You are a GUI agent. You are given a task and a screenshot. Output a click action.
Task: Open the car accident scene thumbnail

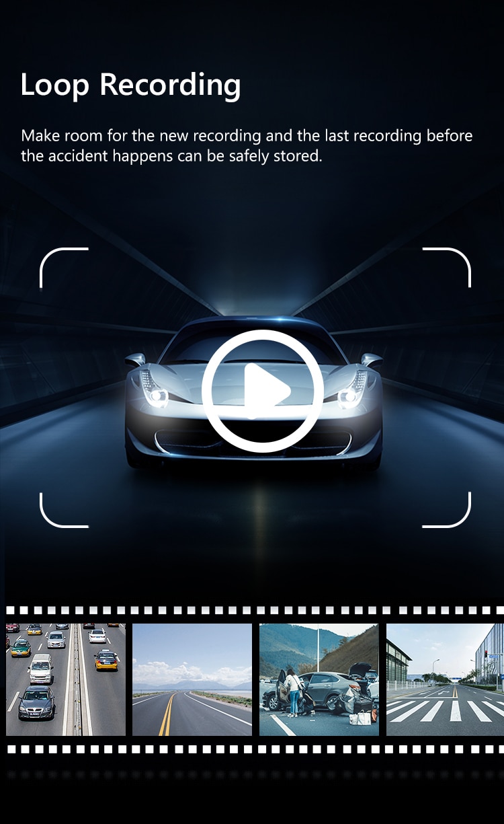319,679
